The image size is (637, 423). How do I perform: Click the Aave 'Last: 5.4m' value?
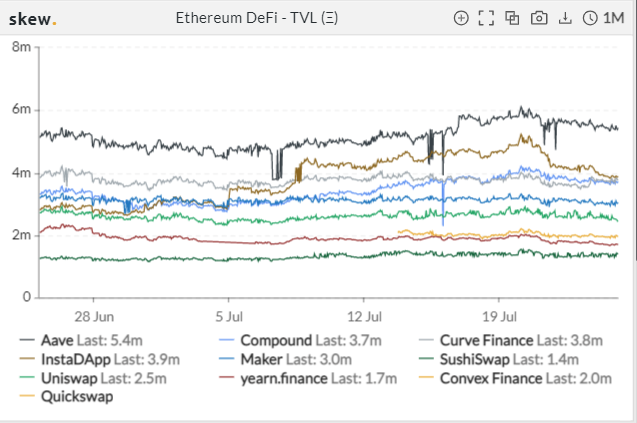[110, 341]
